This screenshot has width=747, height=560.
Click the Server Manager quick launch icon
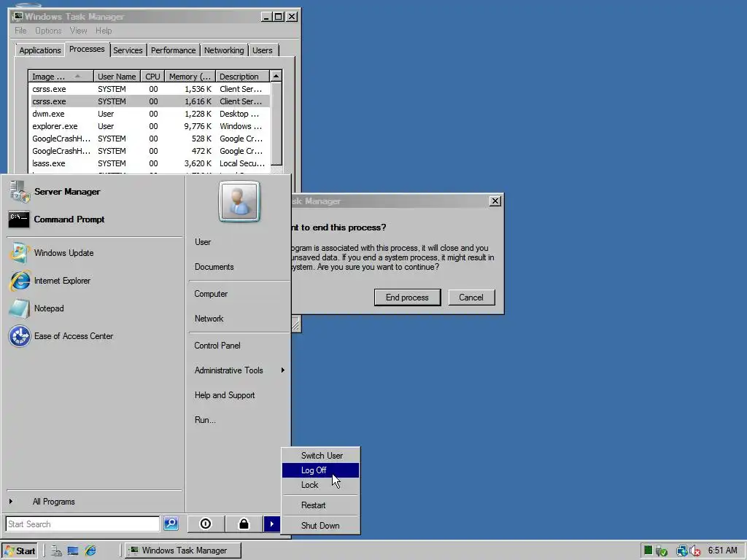coord(56,551)
